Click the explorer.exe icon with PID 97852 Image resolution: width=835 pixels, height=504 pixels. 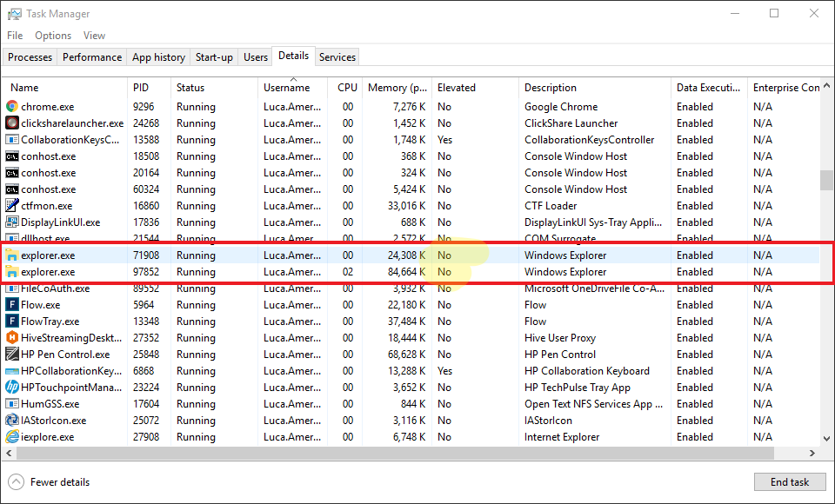coord(11,272)
